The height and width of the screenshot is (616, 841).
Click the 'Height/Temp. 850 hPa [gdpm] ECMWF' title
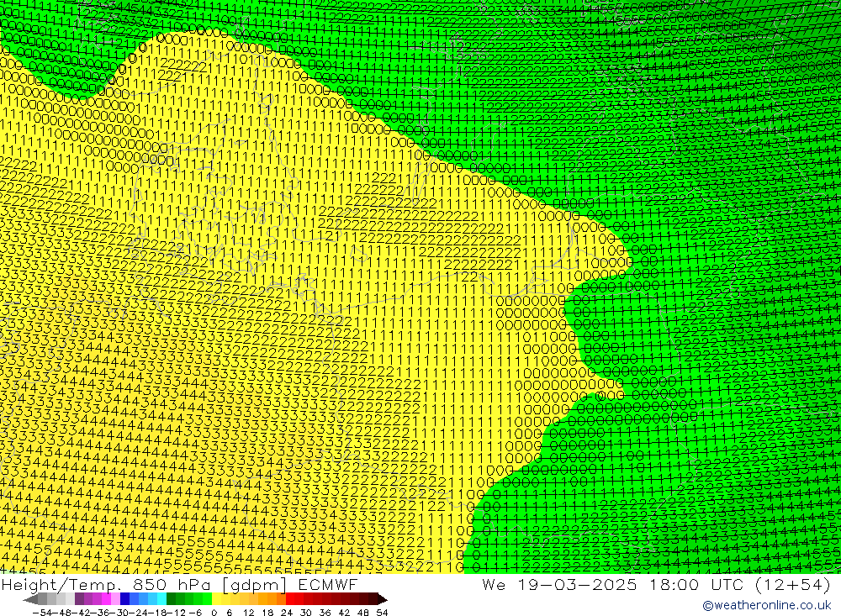coord(179,584)
